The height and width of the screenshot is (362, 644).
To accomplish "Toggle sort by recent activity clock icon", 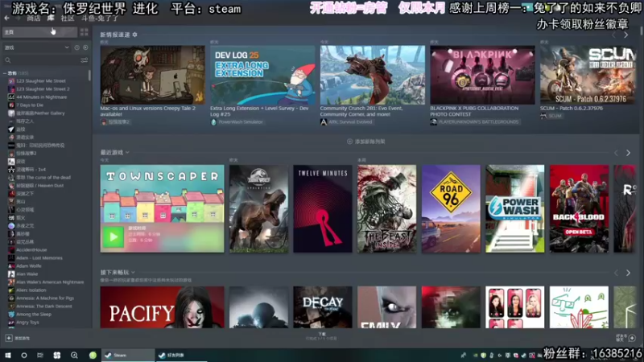I will [76, 47].
